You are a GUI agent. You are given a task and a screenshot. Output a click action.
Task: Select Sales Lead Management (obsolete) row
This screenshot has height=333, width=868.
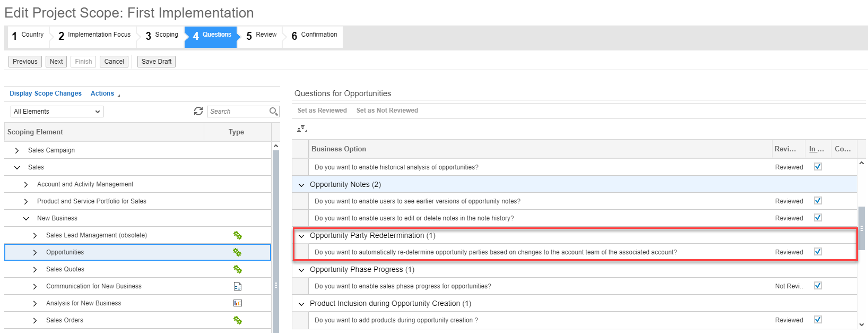(137, 235)
